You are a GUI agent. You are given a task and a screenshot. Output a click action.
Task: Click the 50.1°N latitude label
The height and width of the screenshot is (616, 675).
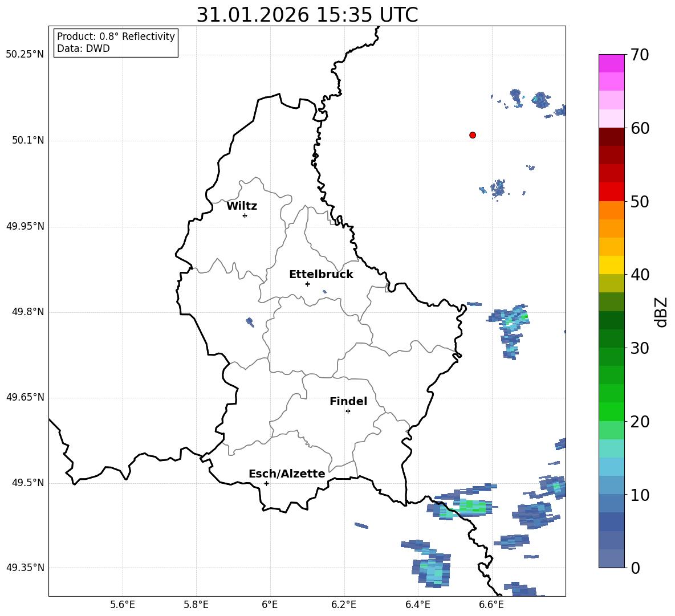click(27, 141)
